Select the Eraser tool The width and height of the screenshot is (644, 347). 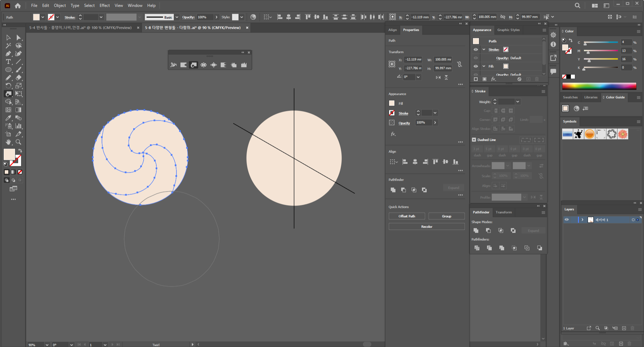[19, 78]
